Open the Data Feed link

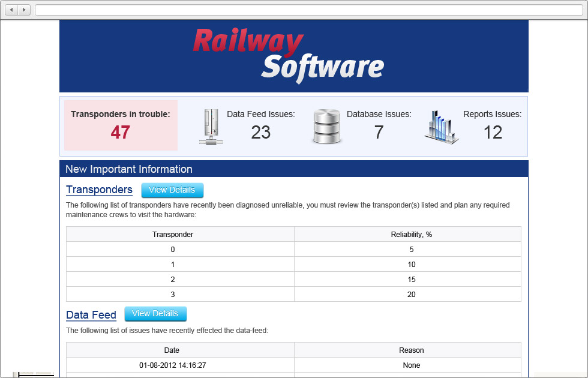point(91,314)
